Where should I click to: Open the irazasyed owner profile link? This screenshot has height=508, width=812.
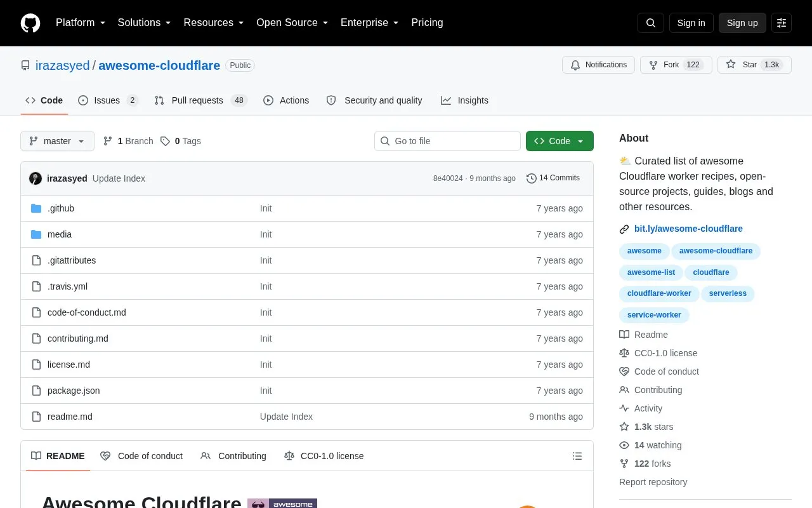[x=62, y=65]
